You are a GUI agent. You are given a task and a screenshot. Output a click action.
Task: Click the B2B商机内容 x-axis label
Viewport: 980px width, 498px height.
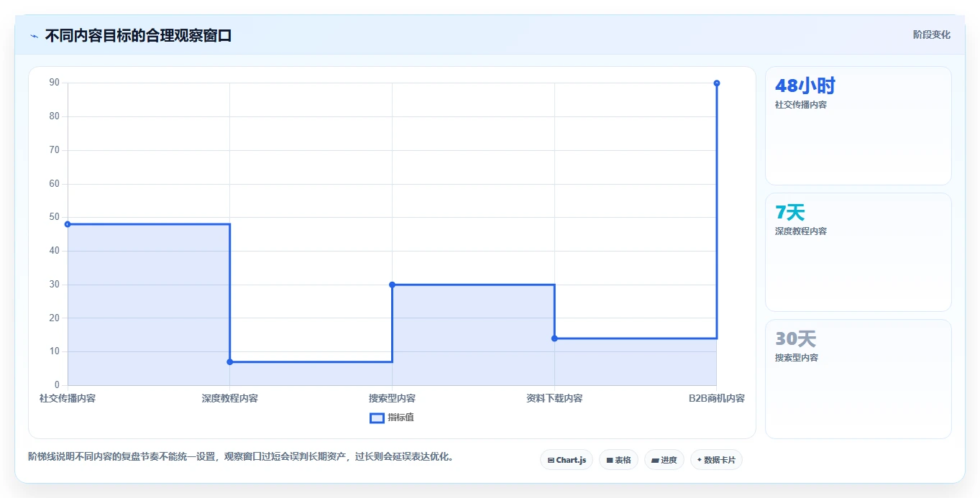point(717,398)
